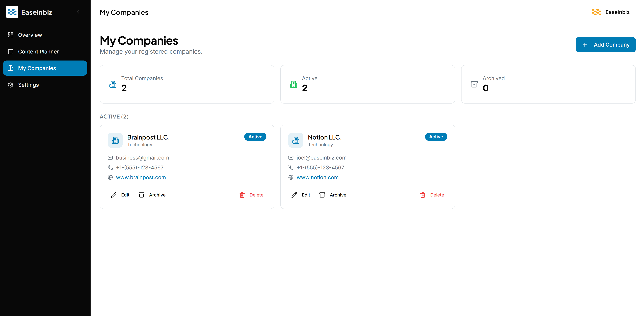Viewport: 644px width, 316px height.
Task: Click the Delete trash icon on Brainpost LLC
Action: tap(242, 195)
